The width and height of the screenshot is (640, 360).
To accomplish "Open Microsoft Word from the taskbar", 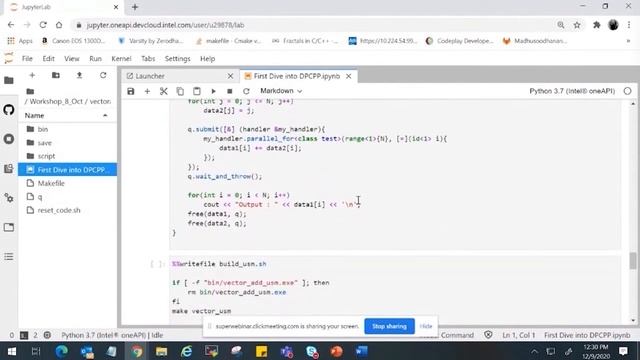I will click(x=361, y=351).
